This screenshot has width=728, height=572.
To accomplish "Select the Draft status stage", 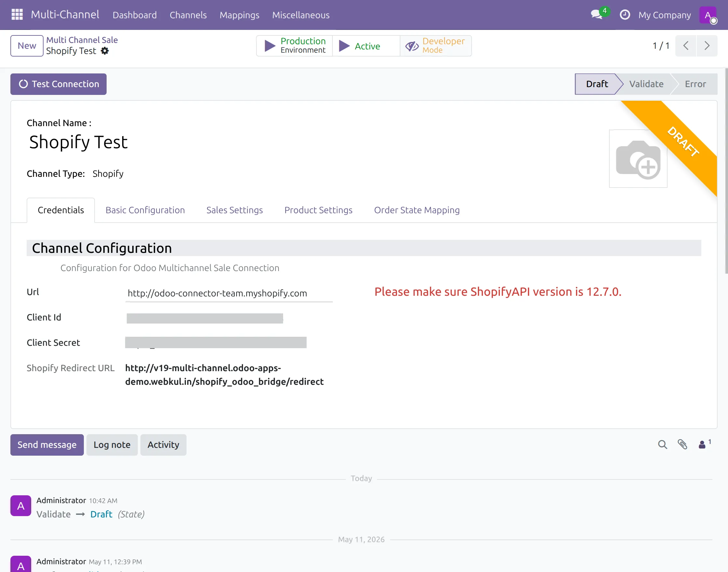I will click(597, 84).
